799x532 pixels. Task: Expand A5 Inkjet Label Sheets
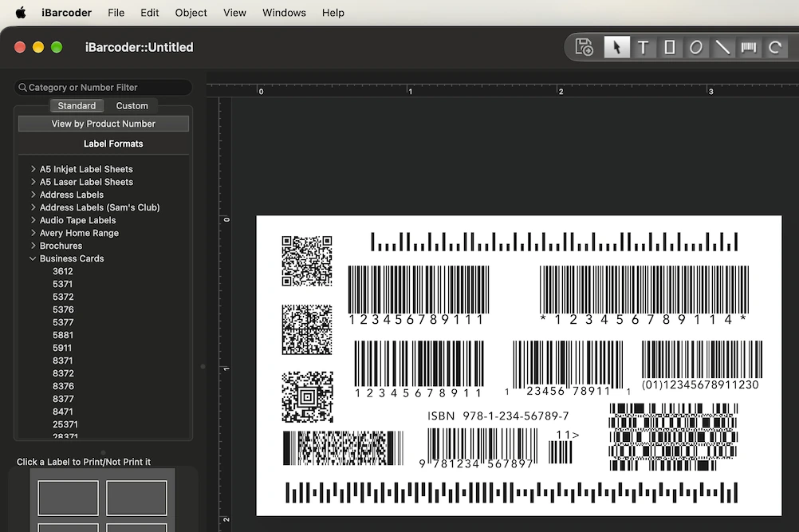click(33, 168)
